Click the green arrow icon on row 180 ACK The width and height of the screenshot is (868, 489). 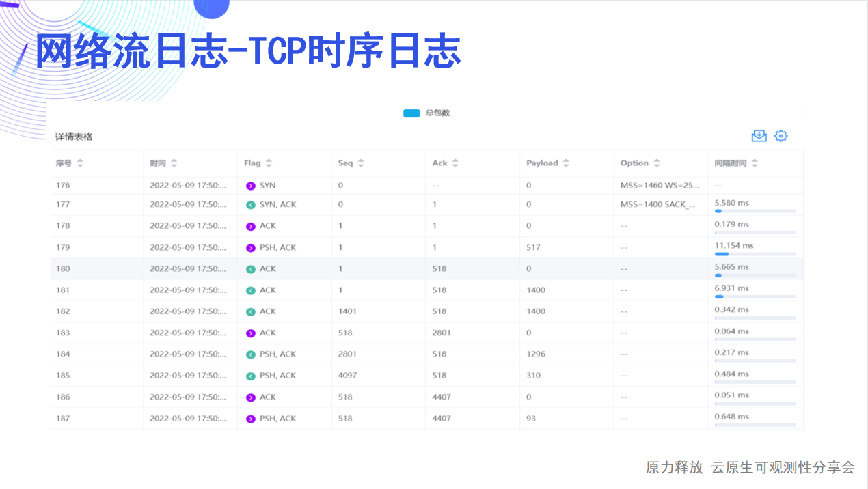click(x=250, y=269)
